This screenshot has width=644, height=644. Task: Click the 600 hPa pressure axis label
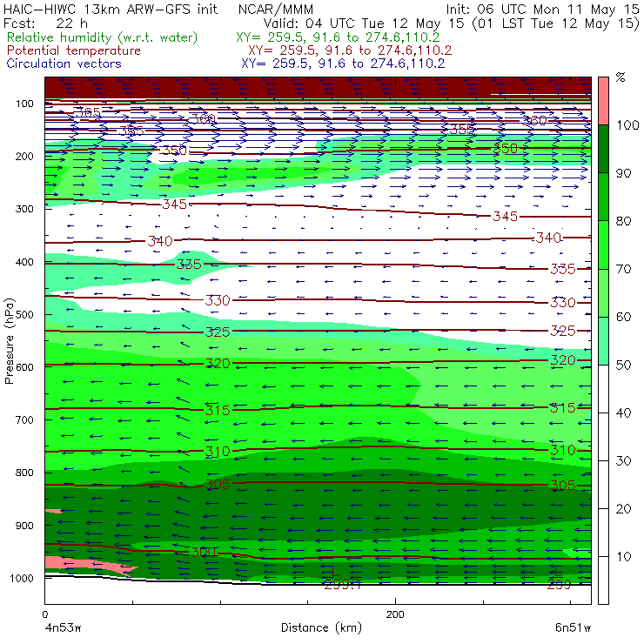click(24, 366)
